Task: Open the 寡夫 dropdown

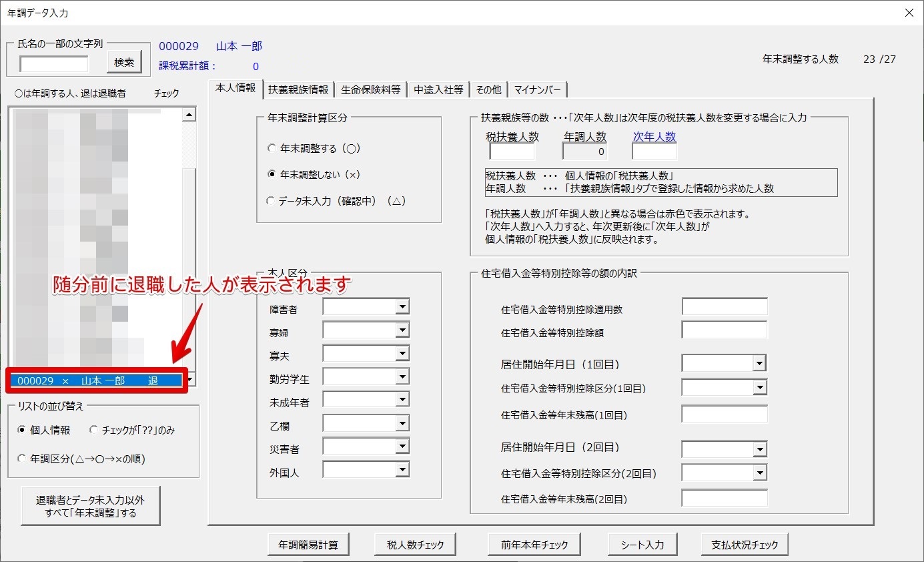Action: tap(402, 353)
